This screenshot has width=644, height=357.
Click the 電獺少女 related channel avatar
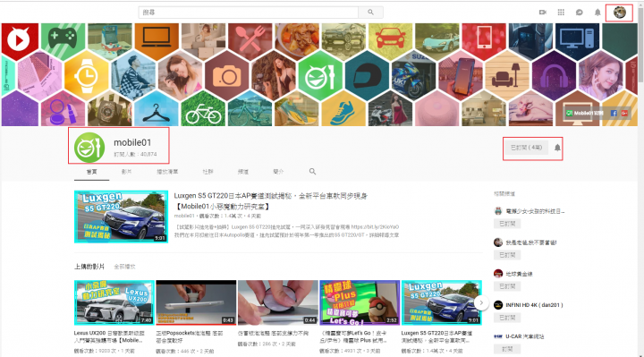498,211
